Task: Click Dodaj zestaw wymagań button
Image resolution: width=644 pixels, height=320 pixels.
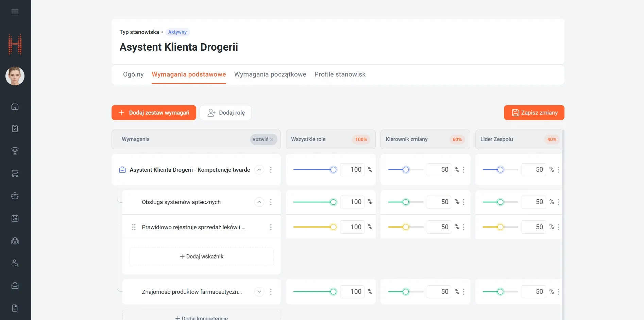Action: [154, 113]
